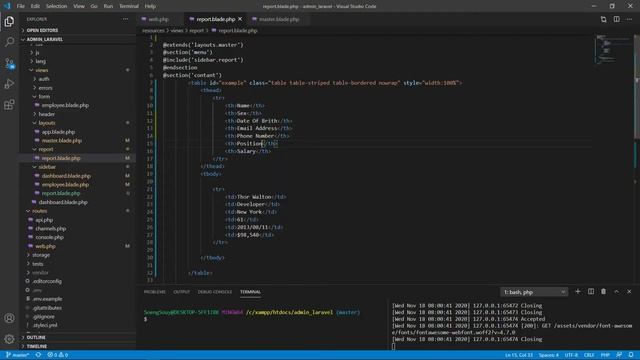Open the File menu
This screenshot has height=360, width=640.
(x=20, y=6)
